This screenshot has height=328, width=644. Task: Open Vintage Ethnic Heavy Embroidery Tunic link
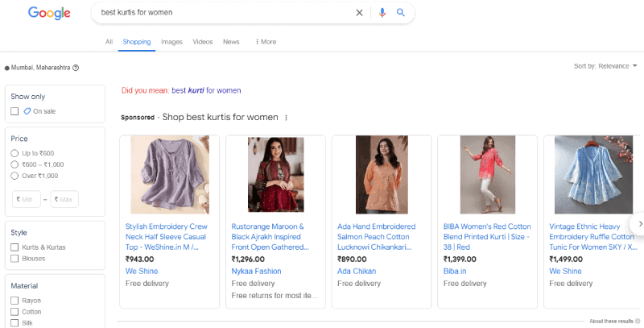tap(593, 237)
